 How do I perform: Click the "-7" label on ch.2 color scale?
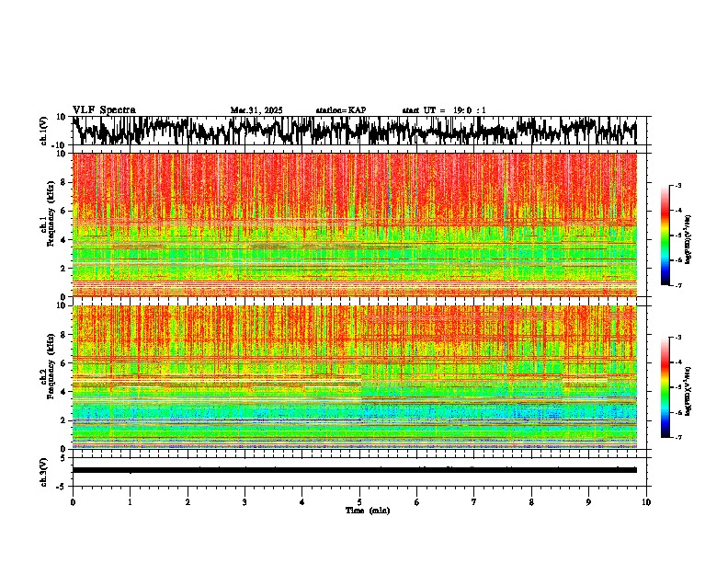click(x=677, y=437)
